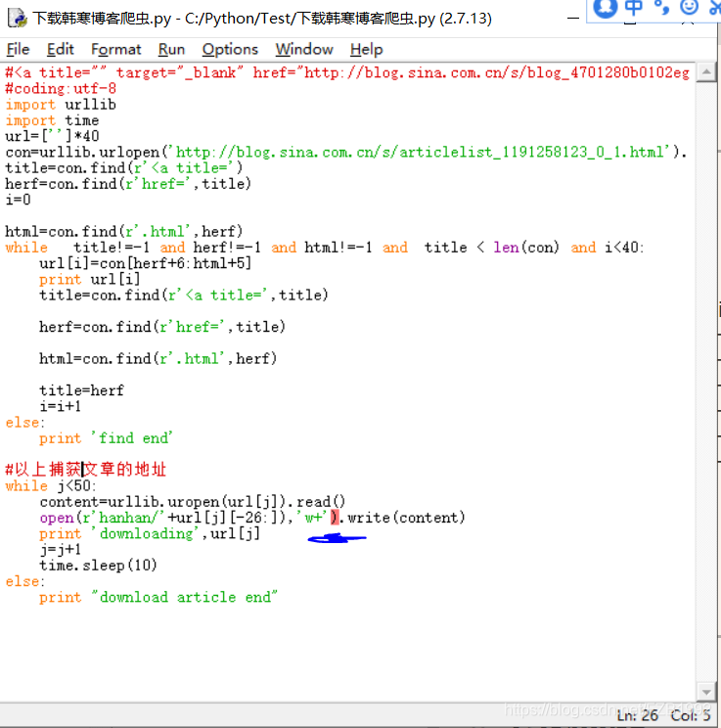Viewport: 721px width, 728px height.
Task: Click the 'content=urllib.uropen' line
Action: 193,501
